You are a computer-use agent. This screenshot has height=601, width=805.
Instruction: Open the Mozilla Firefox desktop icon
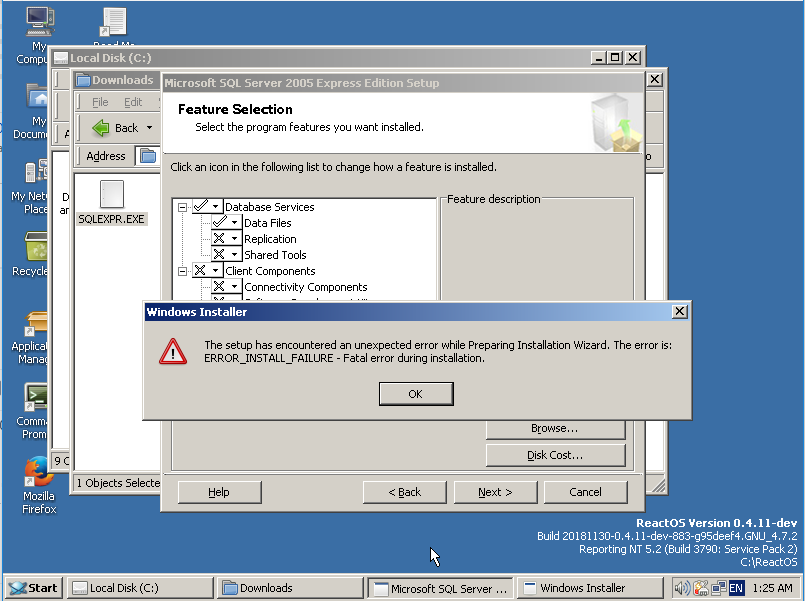pyautogui.click(x=39, y=471)
